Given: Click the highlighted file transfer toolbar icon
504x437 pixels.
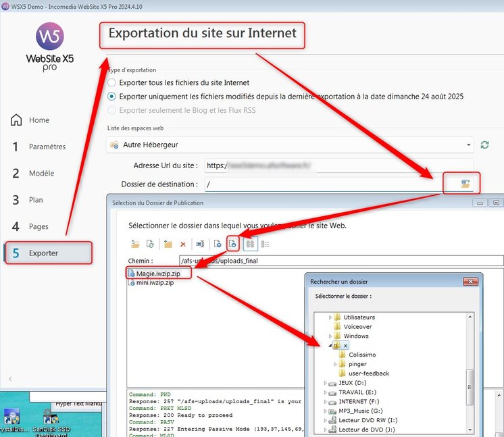Looking at the screenshot, I should click(233, 243).
